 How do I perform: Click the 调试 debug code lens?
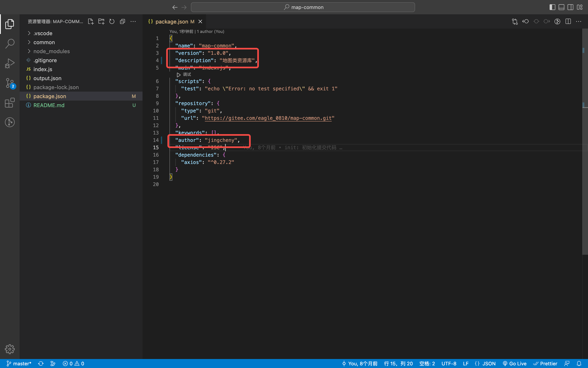184,74
